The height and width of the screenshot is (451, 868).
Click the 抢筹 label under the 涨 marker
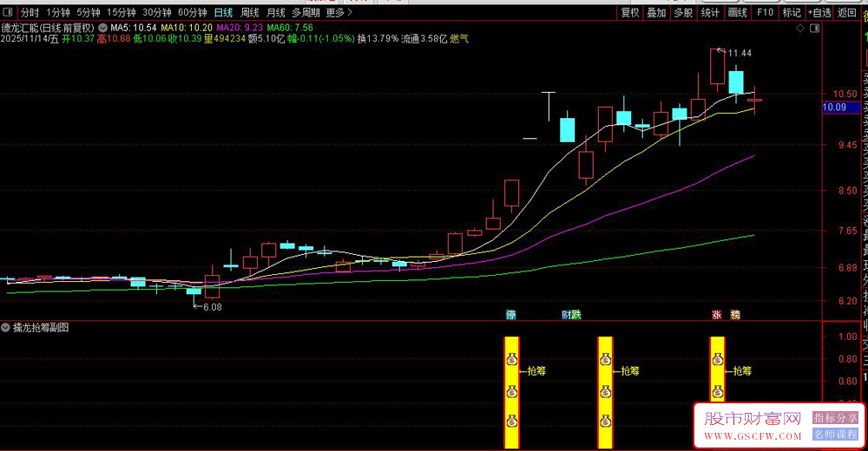tap(742, 371)
